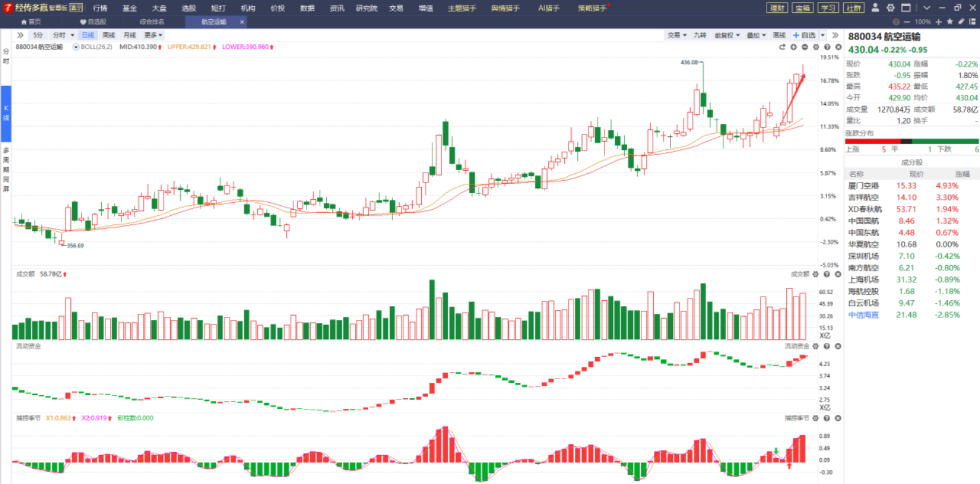Click the pencil edit icon

point(961,22)
